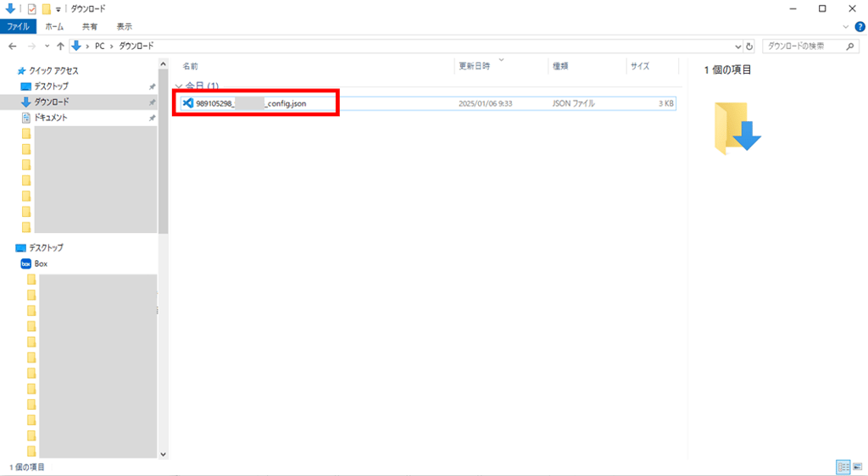
Task: Click the Back navigation arrow
Action: pyautogui.click(x=12, y=46)
